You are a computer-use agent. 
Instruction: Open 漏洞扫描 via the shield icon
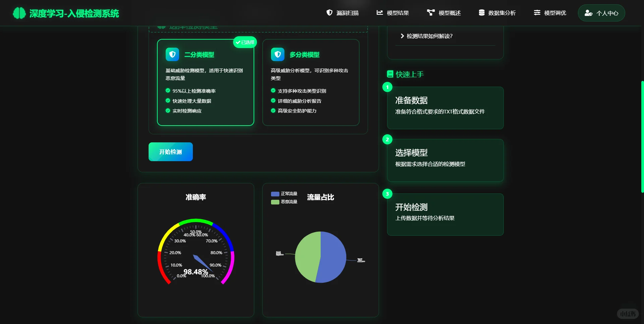[x=329, y=12]
